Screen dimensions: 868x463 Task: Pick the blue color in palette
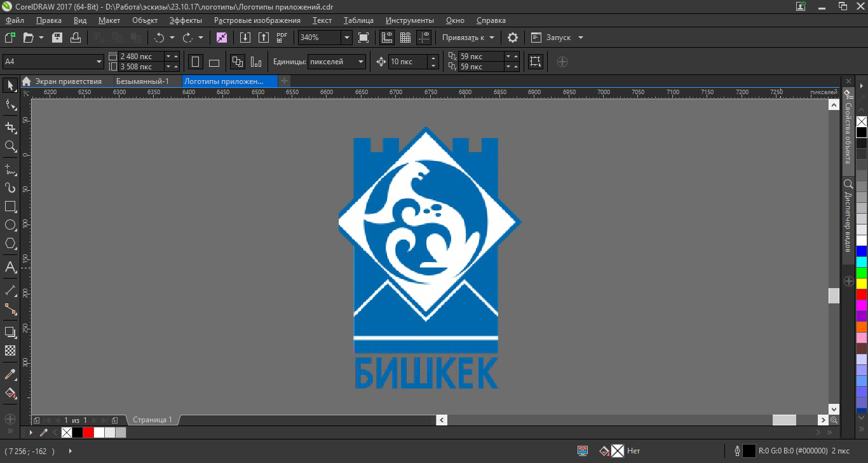[x=862, y=251]
